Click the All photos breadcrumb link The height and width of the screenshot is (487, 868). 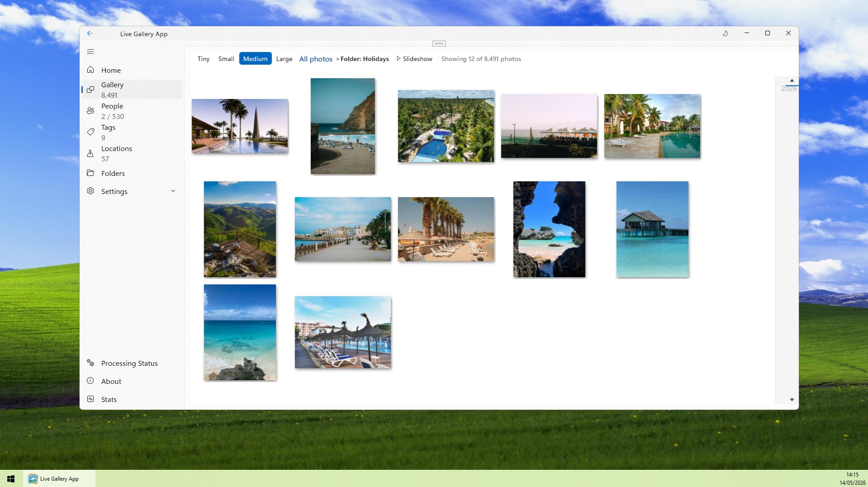[x=316, y=59]
